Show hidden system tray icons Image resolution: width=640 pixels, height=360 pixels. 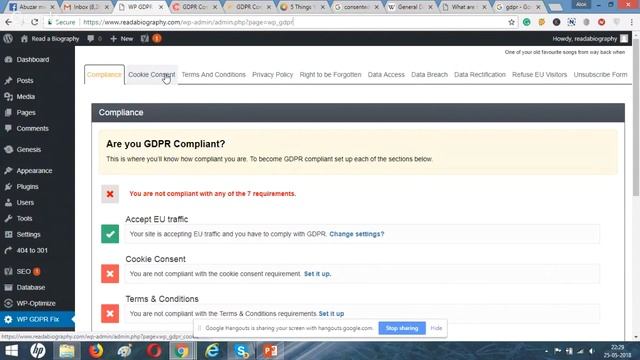click(x=547, y=351)
